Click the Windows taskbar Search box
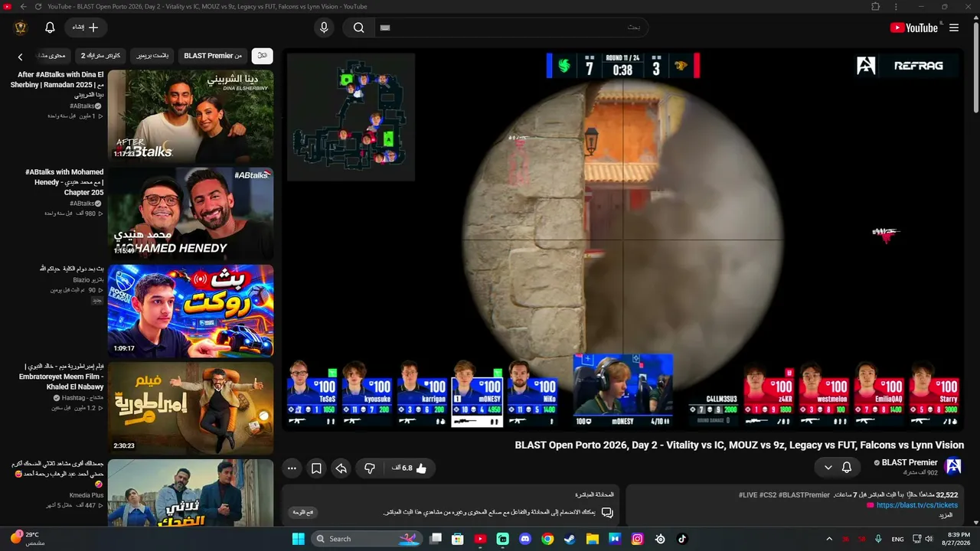Image resolution: width=980 pixels, height=551 pixels. click(x=366, y=539)
